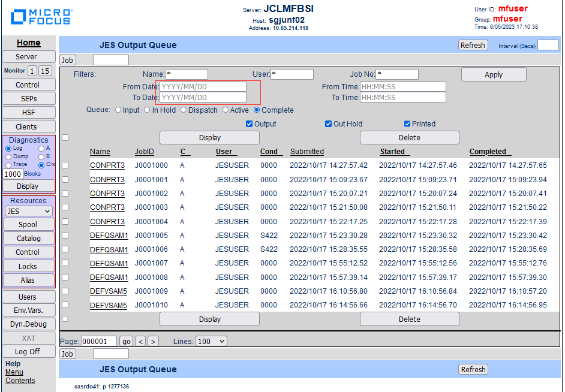Click the upper Delete button above table
Image resolution: width=565 pixels, height=392 pixels.
(409, 137)
